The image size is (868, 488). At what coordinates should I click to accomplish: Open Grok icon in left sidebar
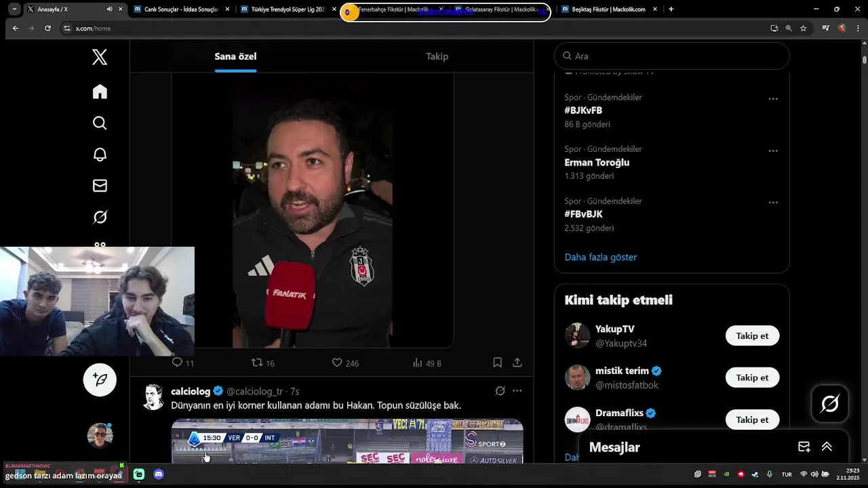(100, 217)
